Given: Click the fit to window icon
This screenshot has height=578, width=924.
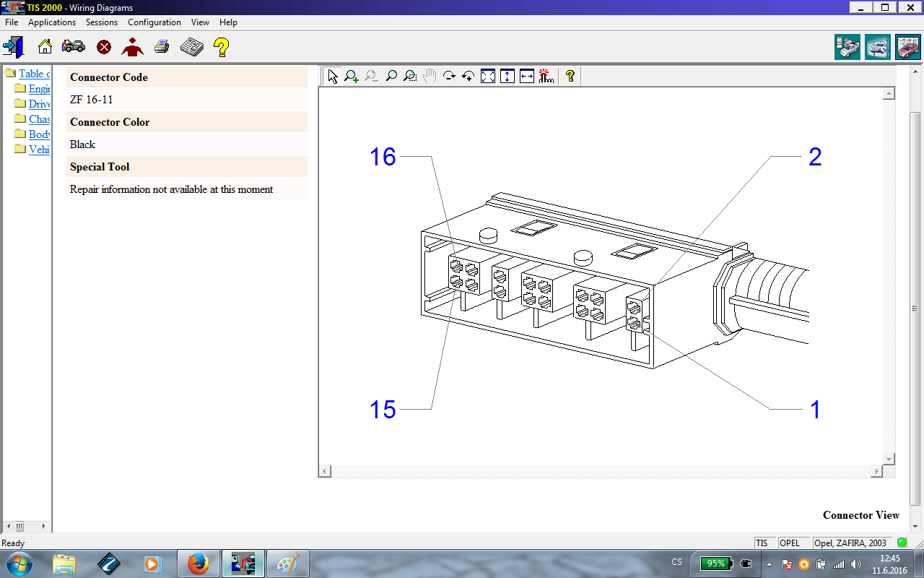Looking at the screenshot, I should pyautogui.click(x=488, y=76).
